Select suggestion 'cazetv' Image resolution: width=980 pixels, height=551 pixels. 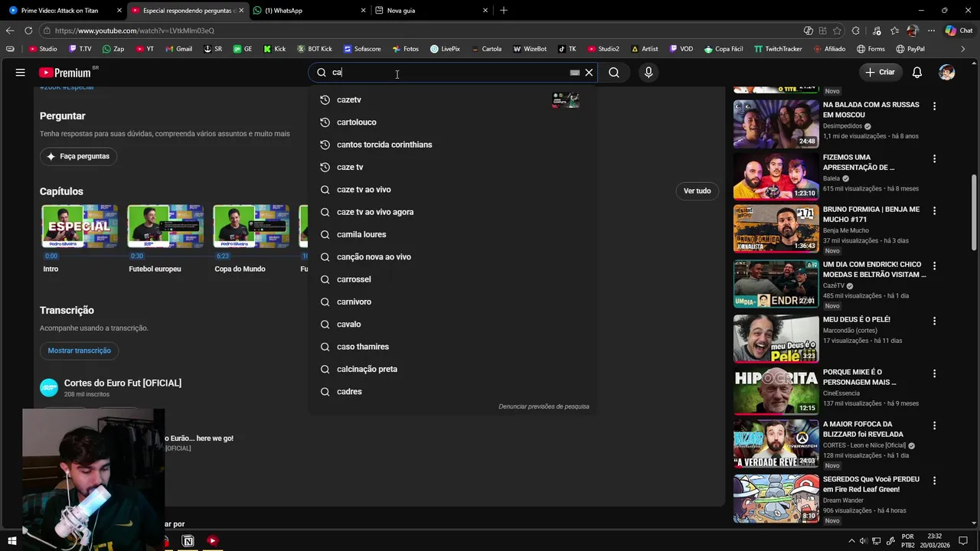(452, 99)
